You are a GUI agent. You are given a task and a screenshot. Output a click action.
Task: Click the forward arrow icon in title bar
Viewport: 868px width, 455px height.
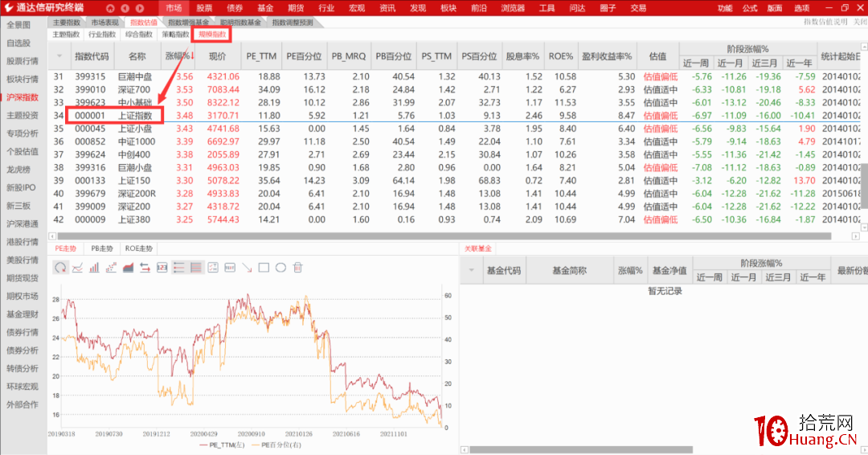pos(140,8)
